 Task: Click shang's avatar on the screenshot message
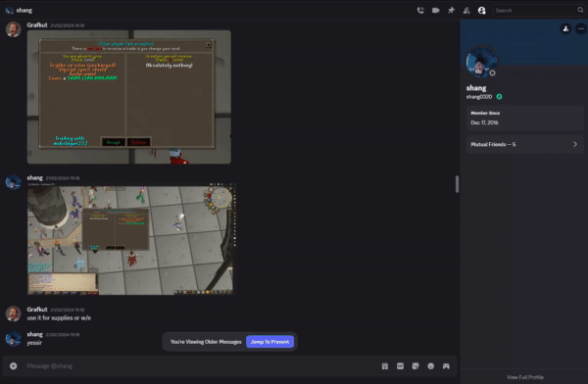(13, 182)
